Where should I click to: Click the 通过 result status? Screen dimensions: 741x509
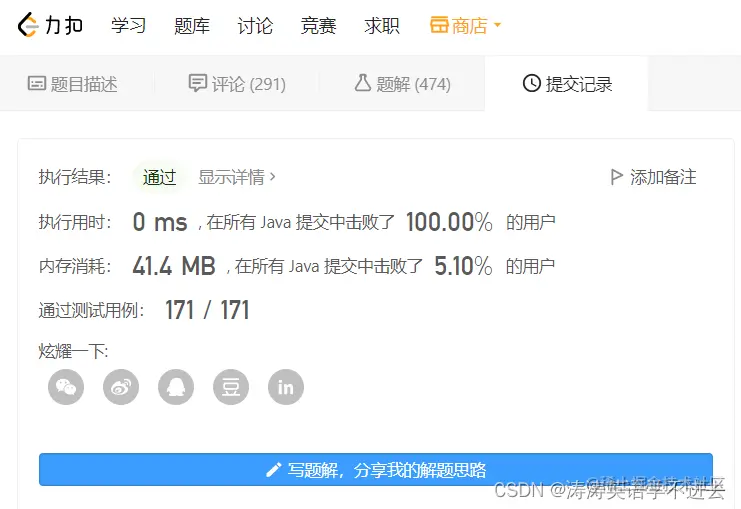click(159, 177)
